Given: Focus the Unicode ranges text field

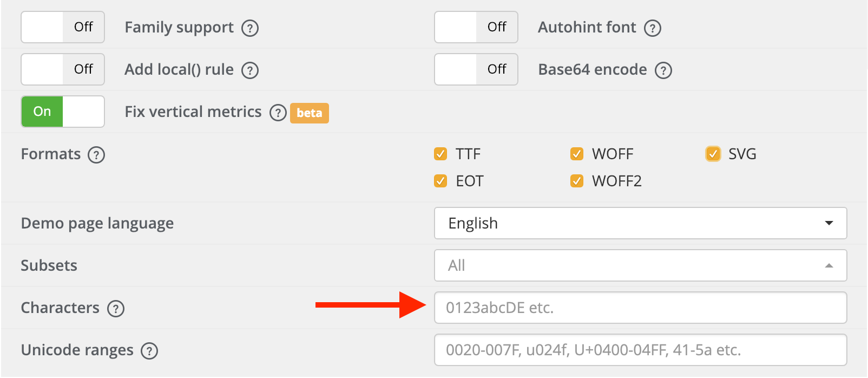Looking at the screenshot, I should click(x=640, y=350).
